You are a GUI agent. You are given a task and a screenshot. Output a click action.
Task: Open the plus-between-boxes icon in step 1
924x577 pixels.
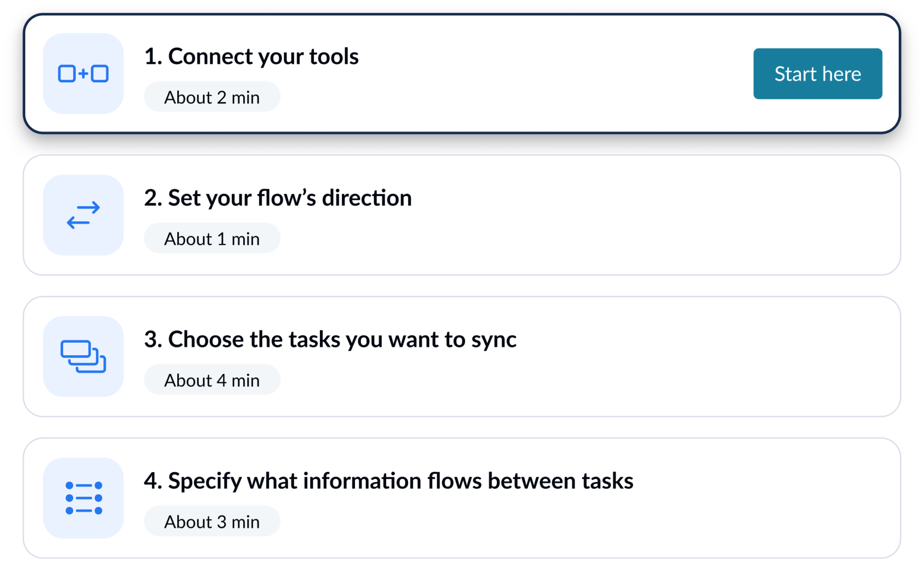pyautogui.click(x=83, y=74)
